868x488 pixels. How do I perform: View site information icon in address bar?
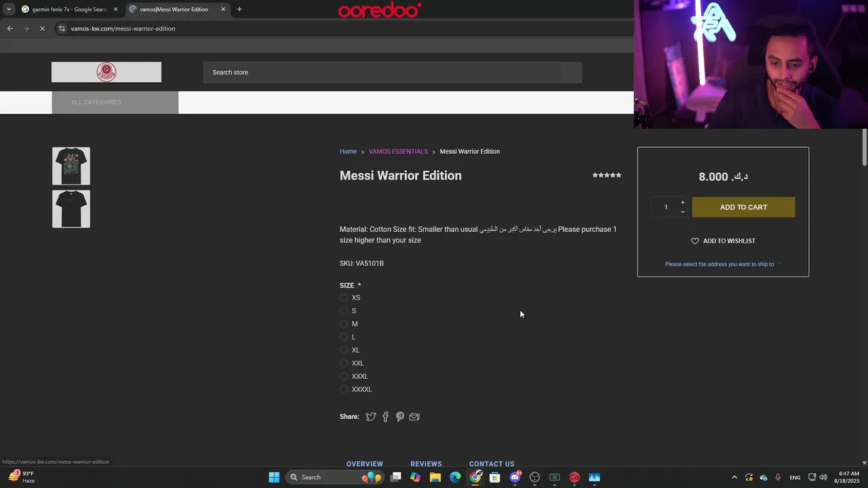(x=62, y=28)
